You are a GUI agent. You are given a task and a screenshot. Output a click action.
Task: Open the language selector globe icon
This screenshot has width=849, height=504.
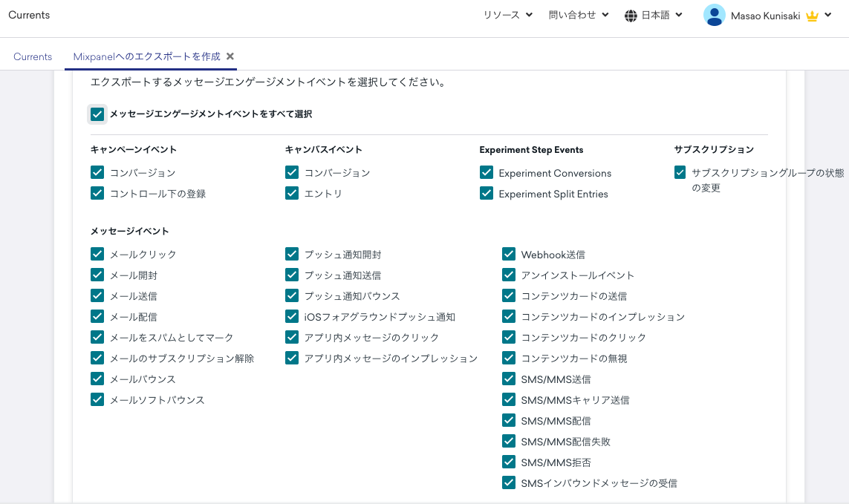631,15
